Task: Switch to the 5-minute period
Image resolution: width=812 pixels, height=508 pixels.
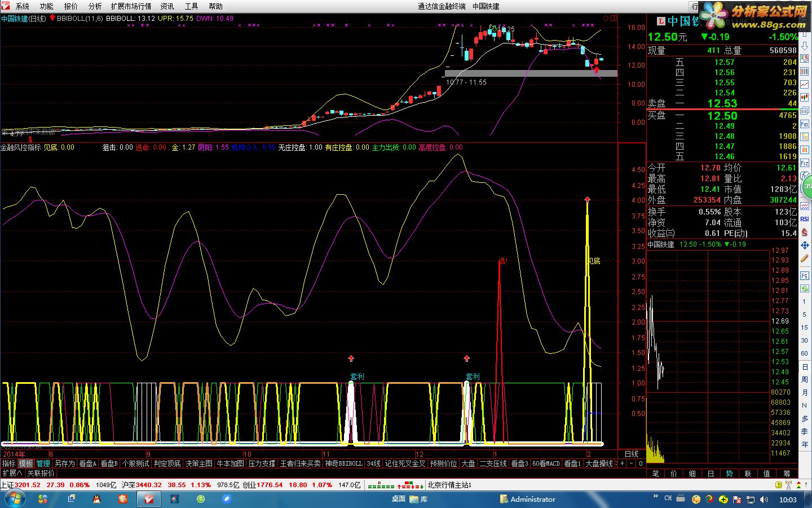Action: tap(805, 314)
